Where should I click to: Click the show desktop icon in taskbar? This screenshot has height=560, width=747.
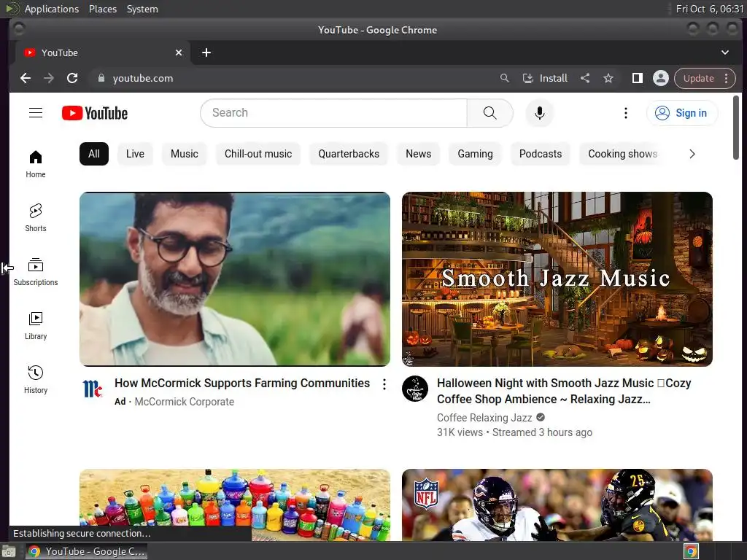pos(8,551)
